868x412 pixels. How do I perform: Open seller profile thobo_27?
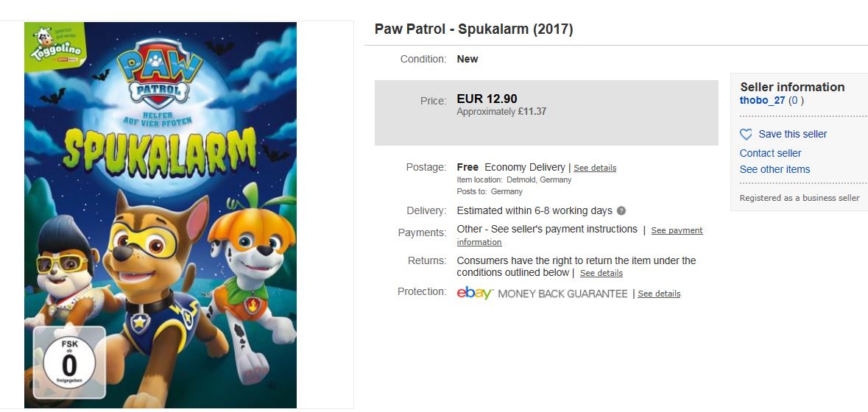click(x=762, y=101)
